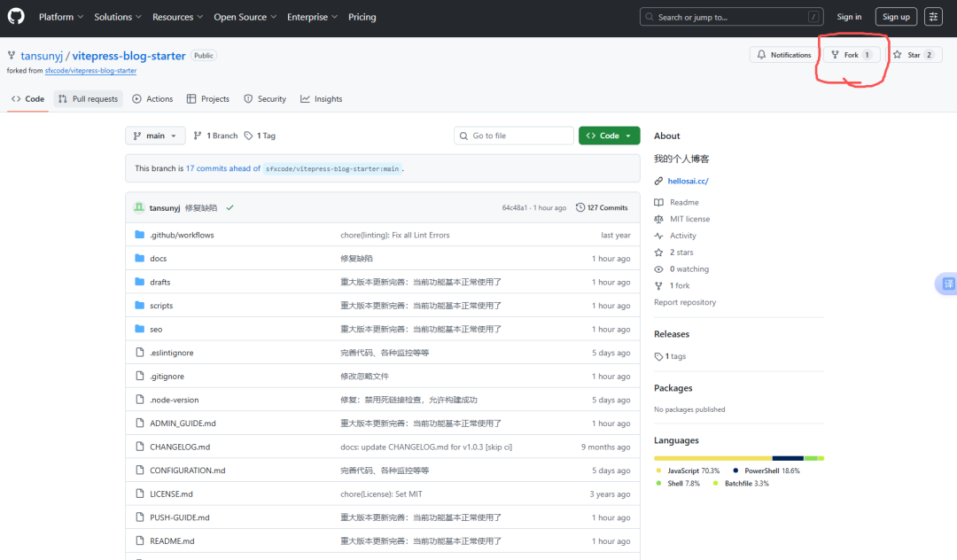
Task: Click the Fork button
Action: 851,55
